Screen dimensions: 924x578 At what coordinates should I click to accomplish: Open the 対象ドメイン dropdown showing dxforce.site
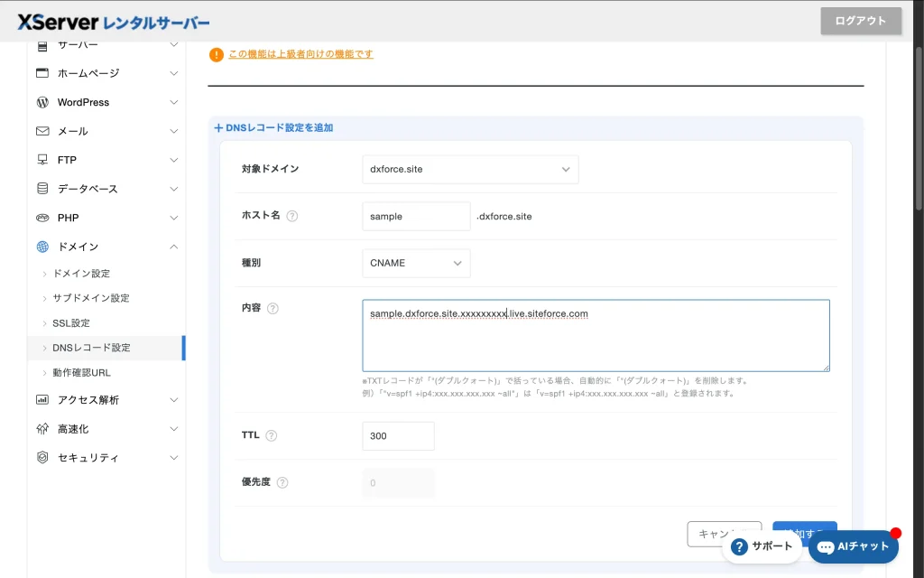470,169
